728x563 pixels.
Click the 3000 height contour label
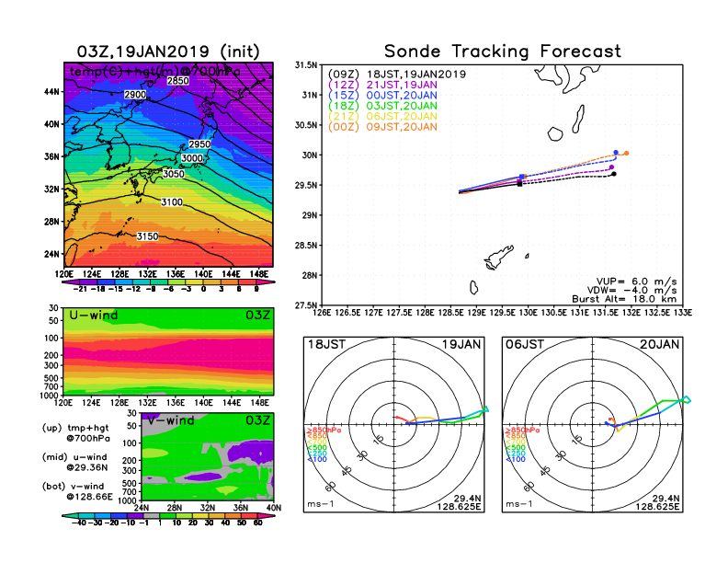(192, 158)
